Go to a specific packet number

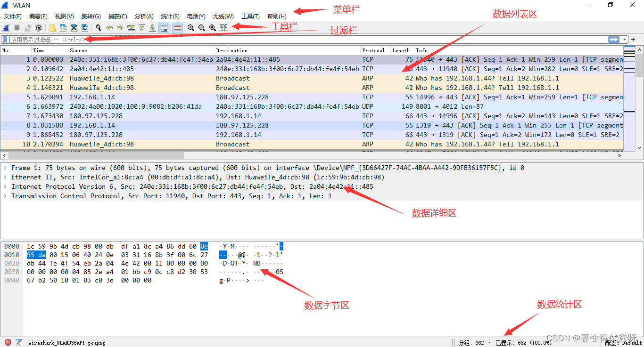pos(131,28)
